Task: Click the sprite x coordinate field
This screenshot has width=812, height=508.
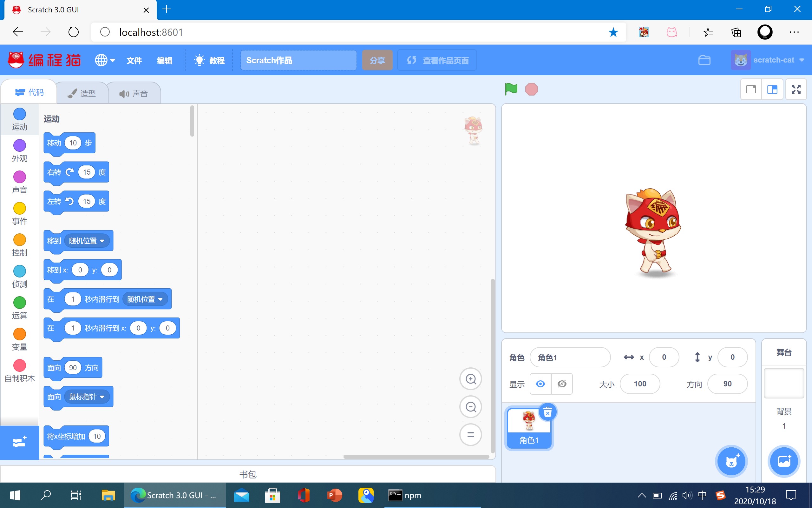Action: [664, 357]
